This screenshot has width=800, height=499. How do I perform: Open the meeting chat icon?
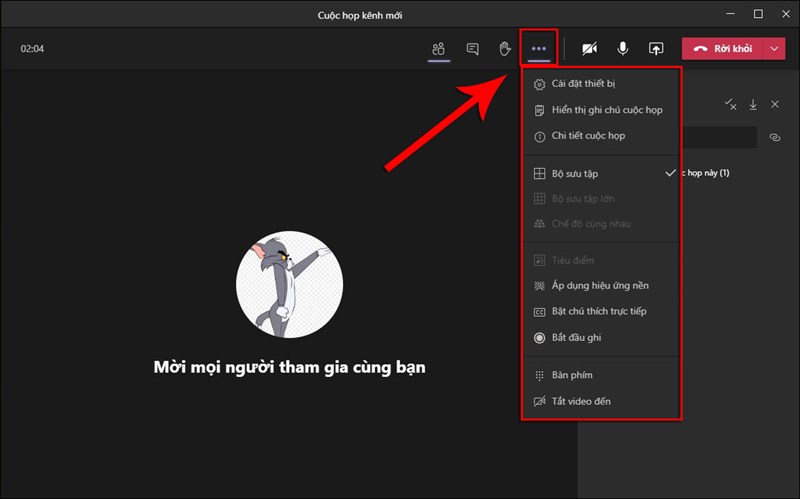(x=472, y=49)
